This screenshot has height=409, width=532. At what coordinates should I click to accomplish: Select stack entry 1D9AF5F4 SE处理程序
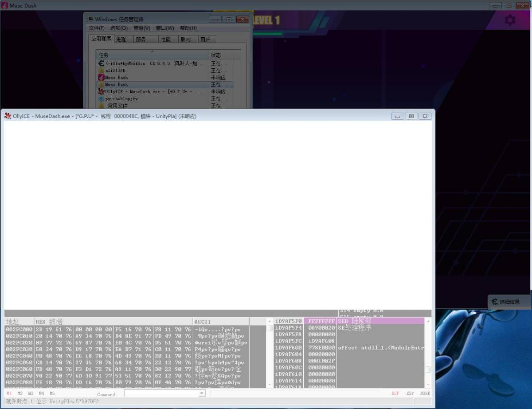click(x=349, y=328)
